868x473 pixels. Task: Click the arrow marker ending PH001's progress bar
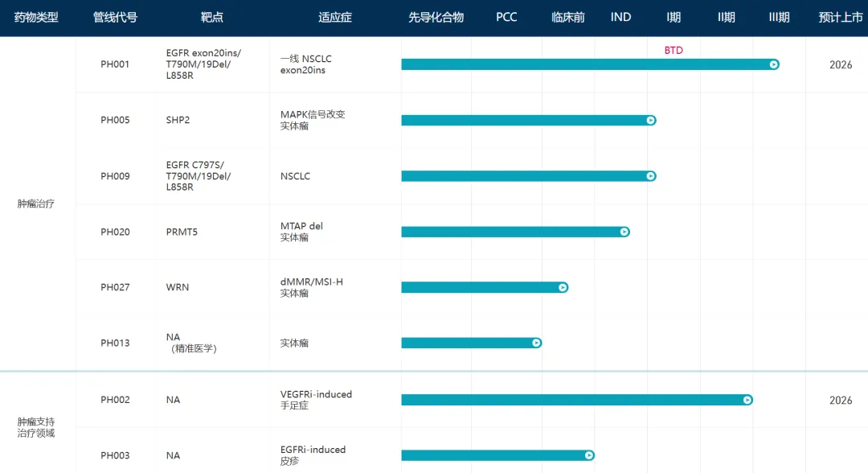tap(774, 64)
